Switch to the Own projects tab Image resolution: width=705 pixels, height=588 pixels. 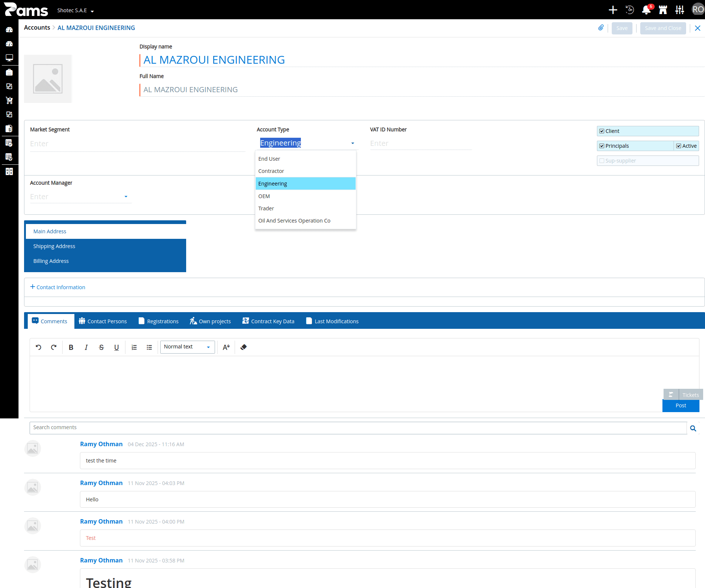210,321
